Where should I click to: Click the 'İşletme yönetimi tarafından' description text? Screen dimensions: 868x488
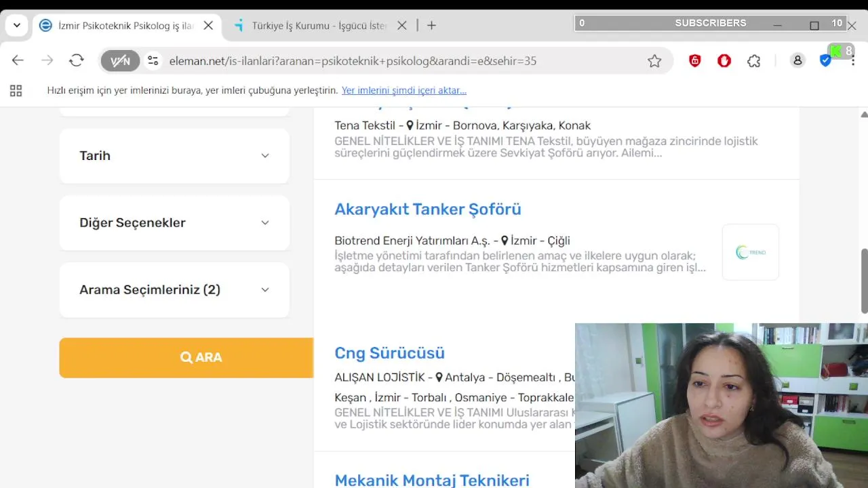pyautogui.click(x=520, y=262)
